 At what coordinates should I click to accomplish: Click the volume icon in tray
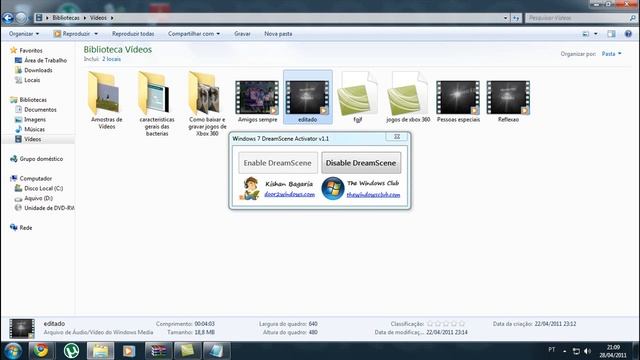(587, 351)
